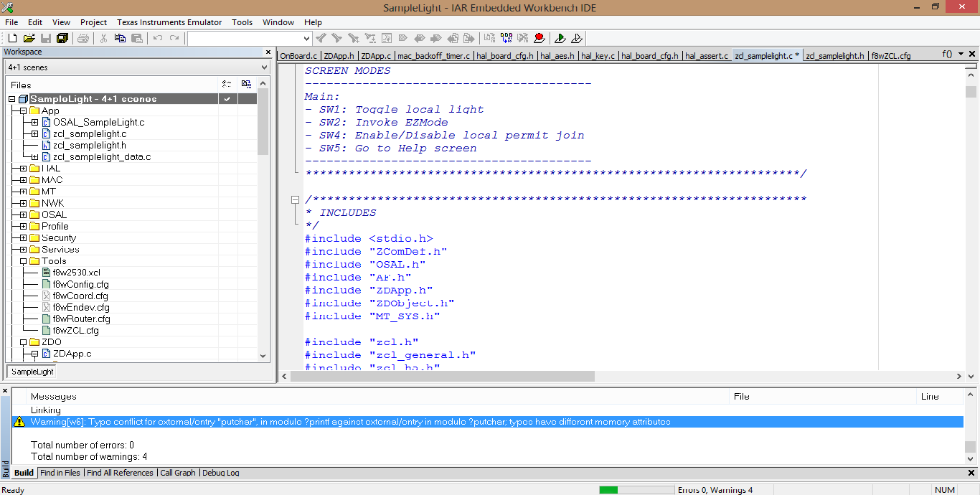Click the editor vertical scrollbar thumb
The image size is (980, 495).
971,92
